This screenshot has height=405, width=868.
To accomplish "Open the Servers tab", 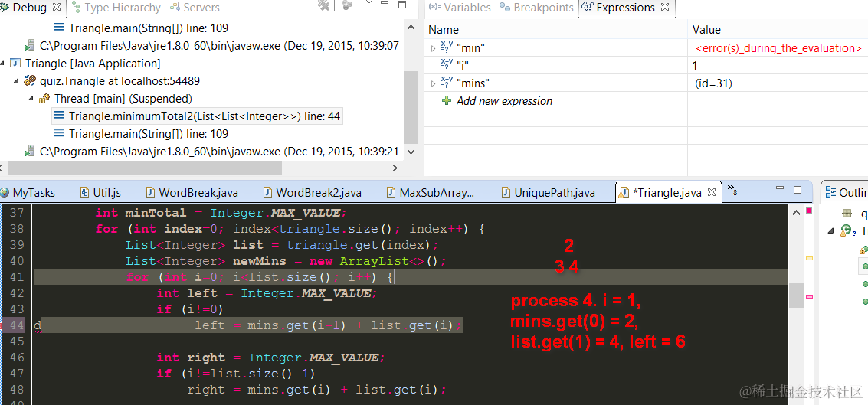I will click(195, 8).
